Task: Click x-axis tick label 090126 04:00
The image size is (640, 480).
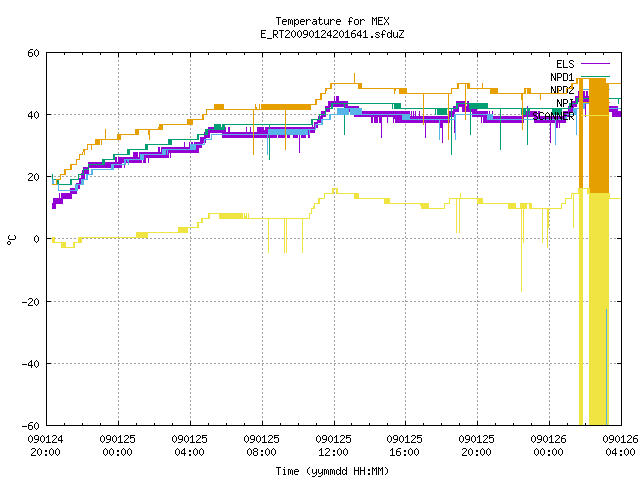Action: click(620, 446)
